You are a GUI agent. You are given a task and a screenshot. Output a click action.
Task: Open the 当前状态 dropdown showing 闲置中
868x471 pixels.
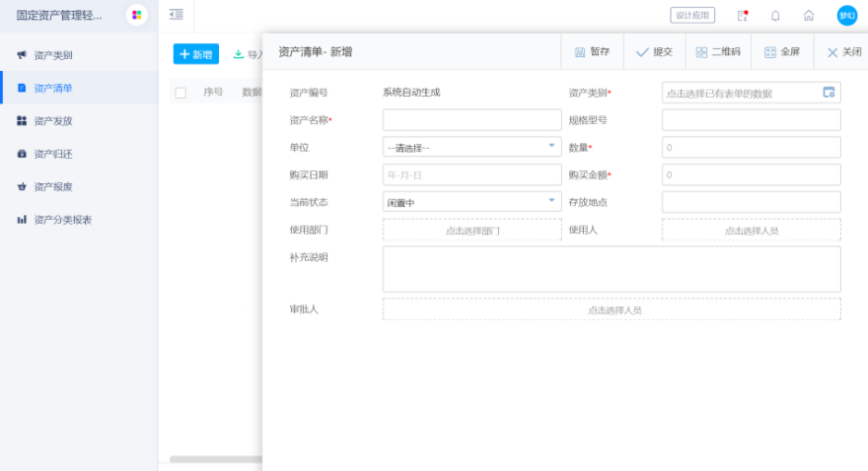click(471, 202)
